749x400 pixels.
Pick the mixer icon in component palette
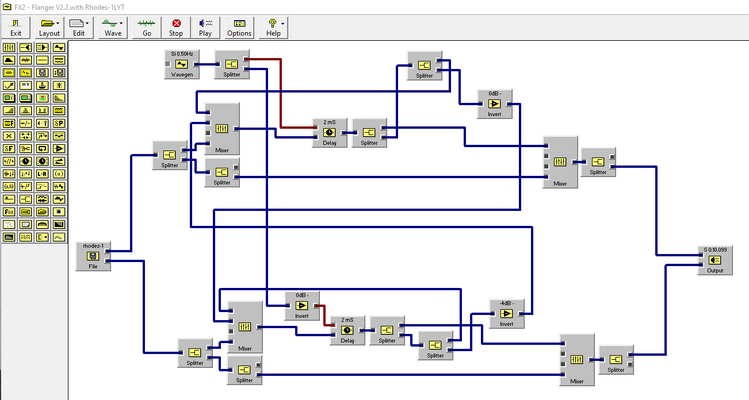point(9,48)
